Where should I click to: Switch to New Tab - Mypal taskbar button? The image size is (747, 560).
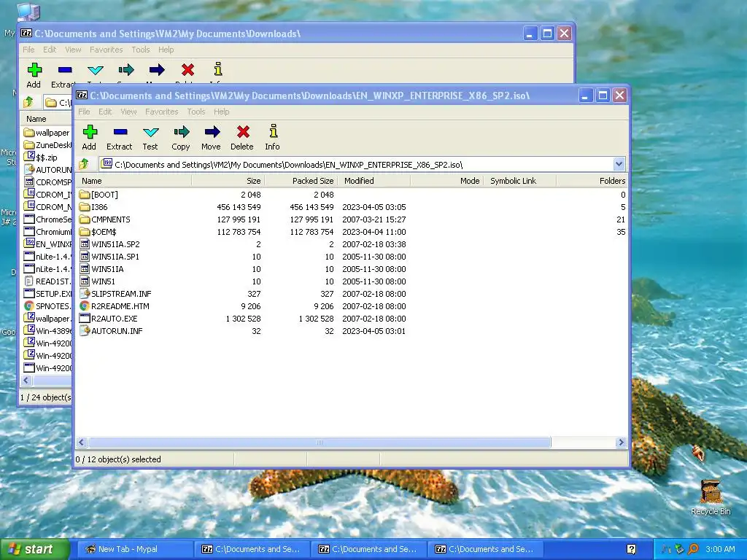click(135, 549)
